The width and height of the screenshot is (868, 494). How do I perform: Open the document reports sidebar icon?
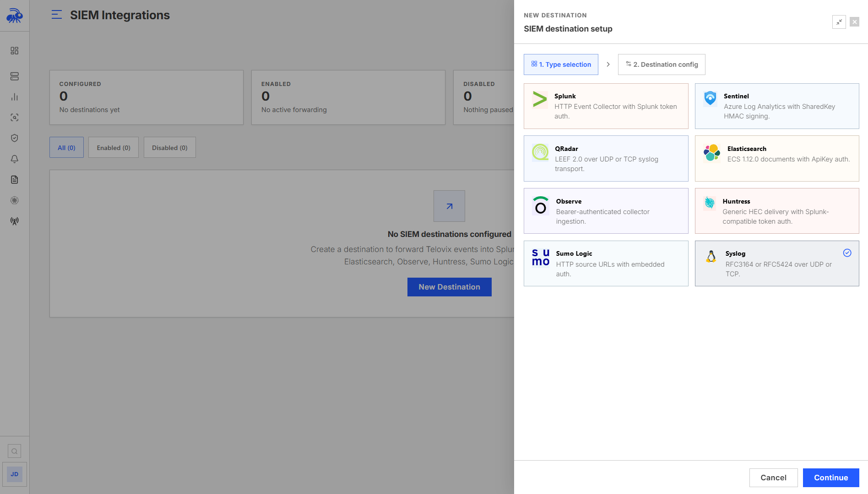(x=15, y=180)
